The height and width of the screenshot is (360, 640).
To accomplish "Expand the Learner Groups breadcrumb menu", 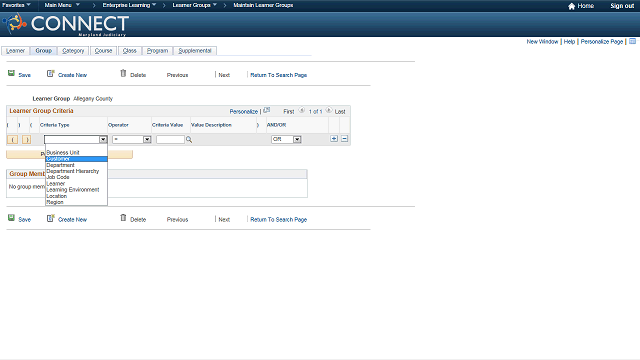I will pyautogui.click(x=194, y=5).
